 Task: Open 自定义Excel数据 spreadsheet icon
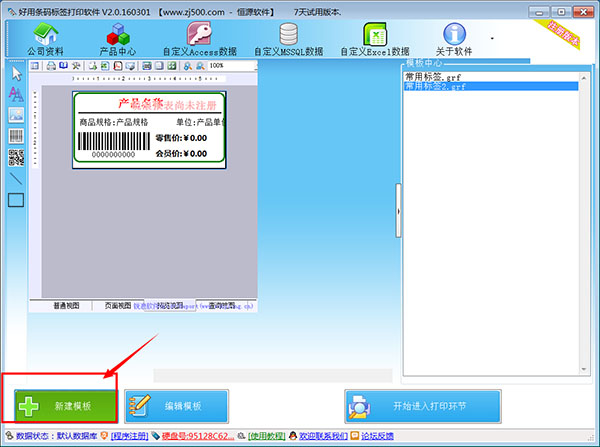(375, 34)
